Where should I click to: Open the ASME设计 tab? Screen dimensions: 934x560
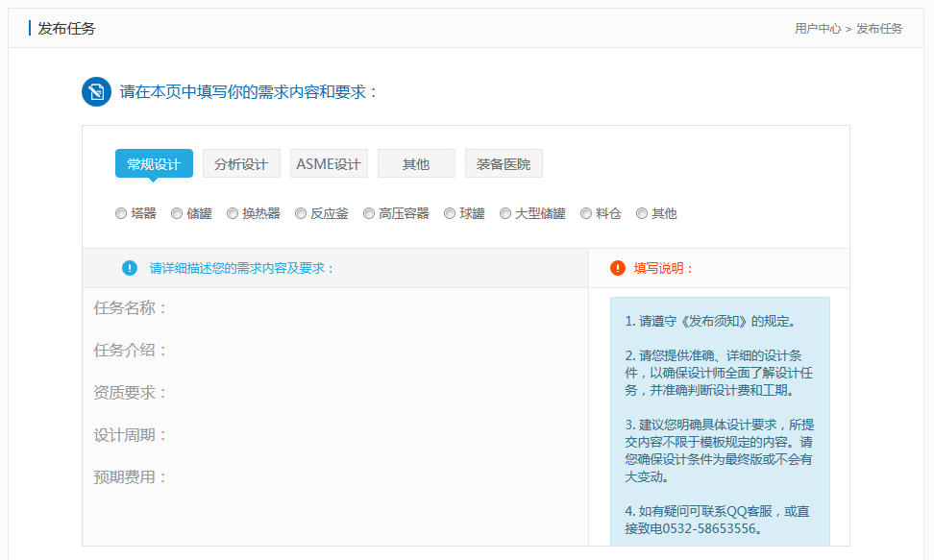(329, 164)
